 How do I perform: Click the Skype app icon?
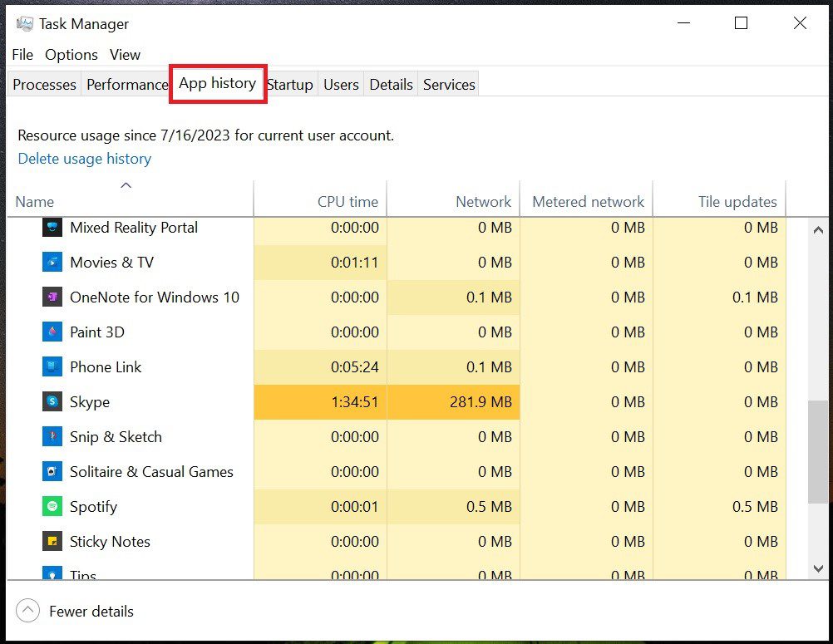52,402
